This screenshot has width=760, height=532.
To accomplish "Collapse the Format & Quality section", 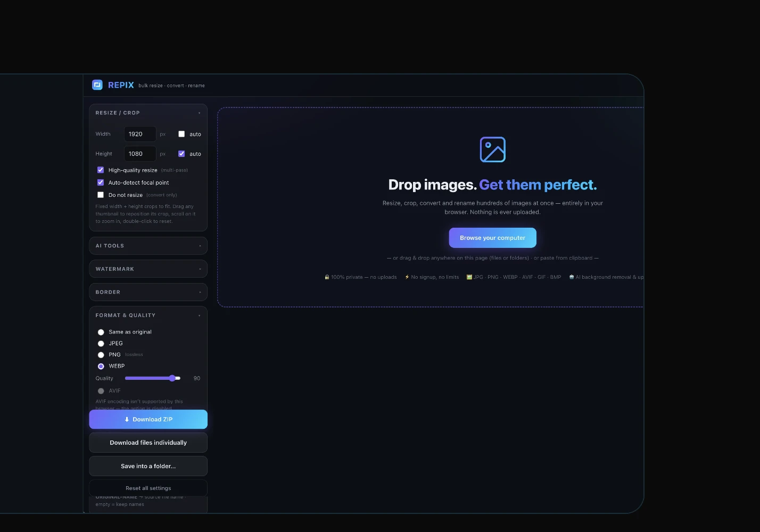I will click(148, 315).
